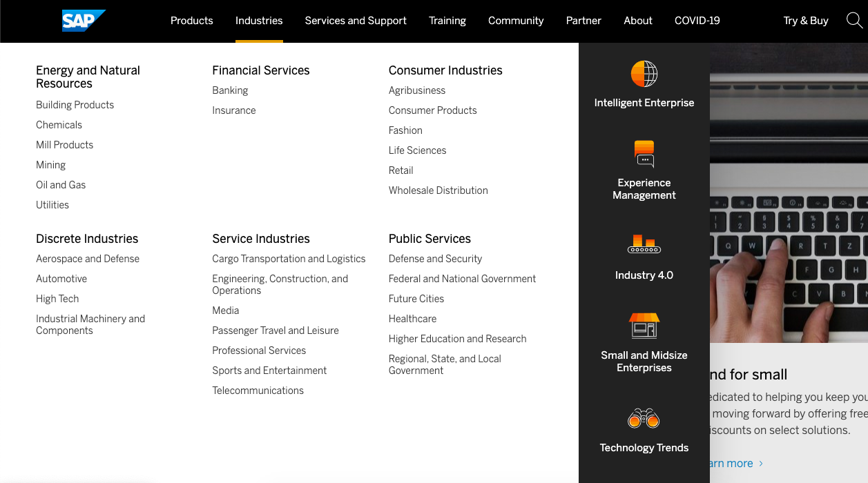
Task: Open High Tech link
Action: (x=57, y=299)
